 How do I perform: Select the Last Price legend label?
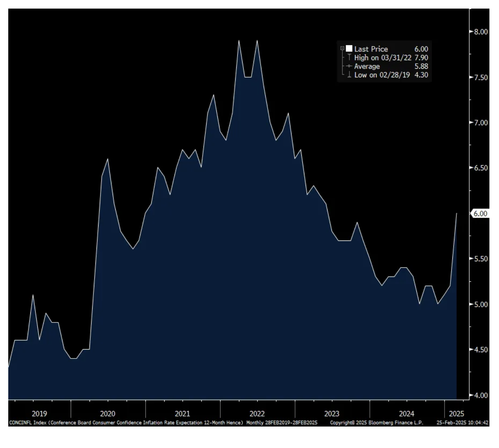(371, 49)
